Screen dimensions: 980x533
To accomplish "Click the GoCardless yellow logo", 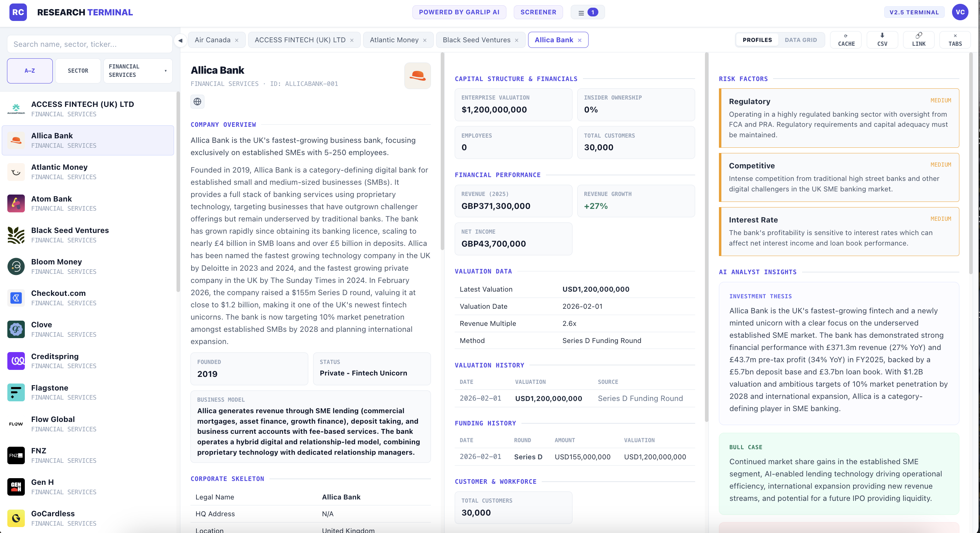I will [16, 518].
